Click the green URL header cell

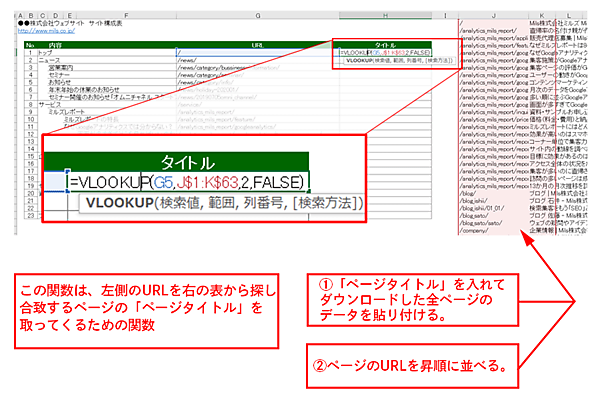[x=258, y=45]
